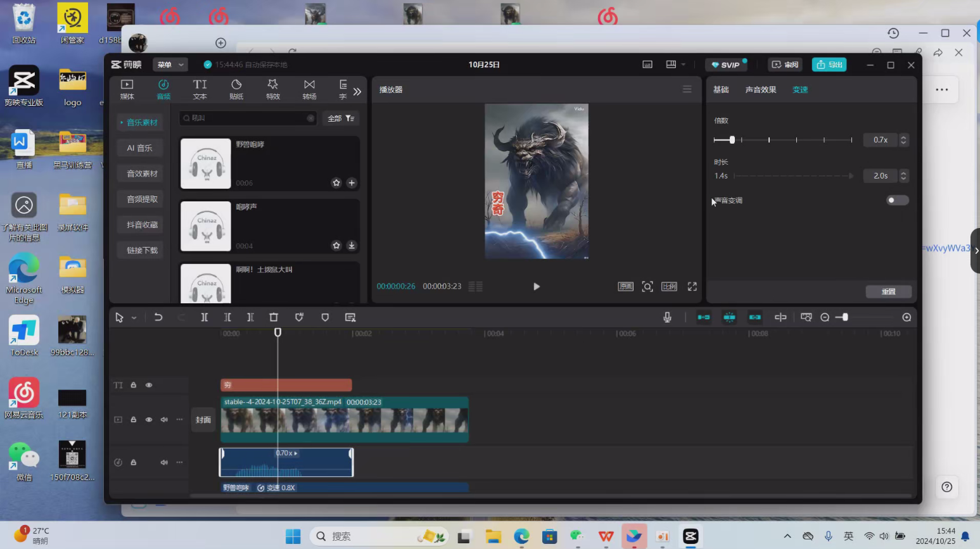Lock the main video track

coord(134,419)
